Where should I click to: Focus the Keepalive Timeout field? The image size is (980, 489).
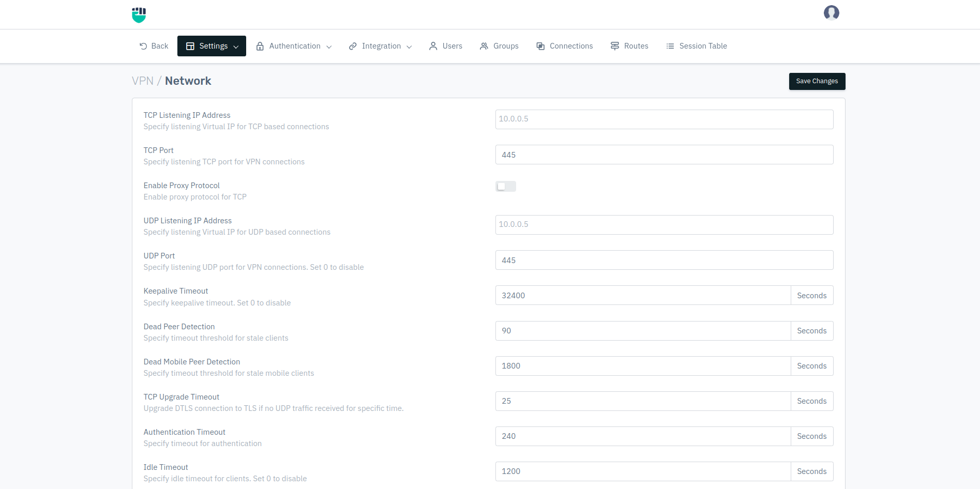643,295
